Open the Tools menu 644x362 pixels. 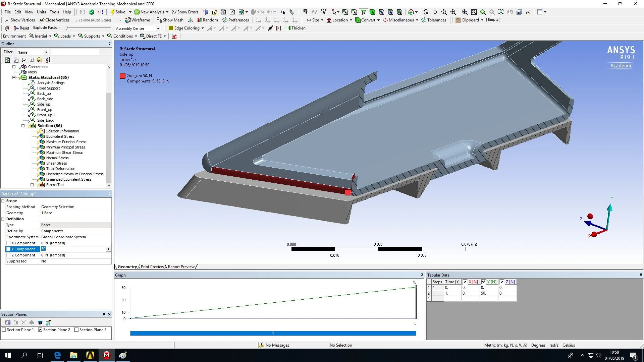pos(54,12)
